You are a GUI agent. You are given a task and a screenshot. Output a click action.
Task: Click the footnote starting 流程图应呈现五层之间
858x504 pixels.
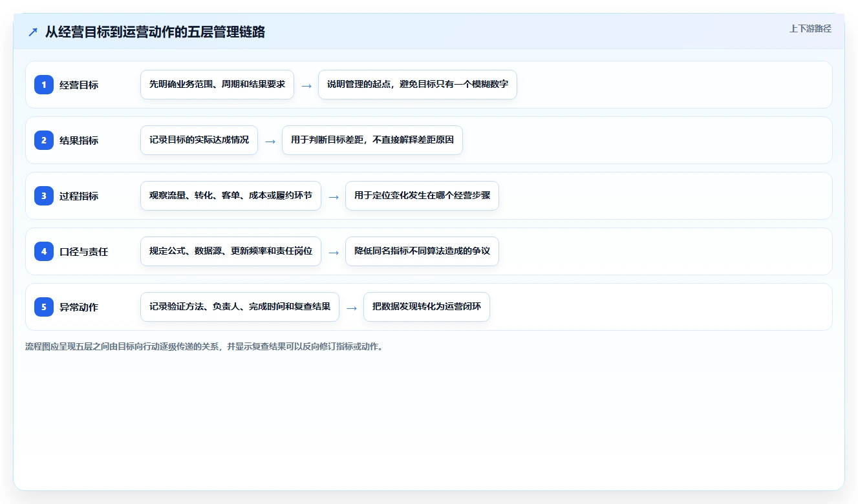[x=204, y=346]
